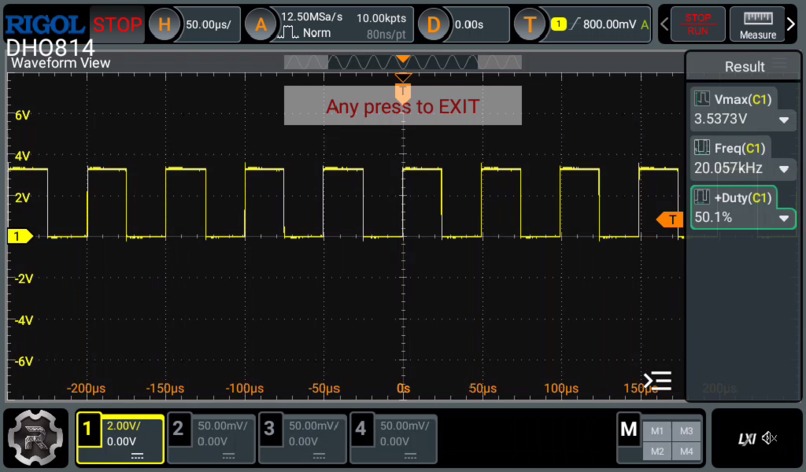The height and width of the screenshot is (472, 806).
Task: Click the Result panel header
Action: click(744, 66)
